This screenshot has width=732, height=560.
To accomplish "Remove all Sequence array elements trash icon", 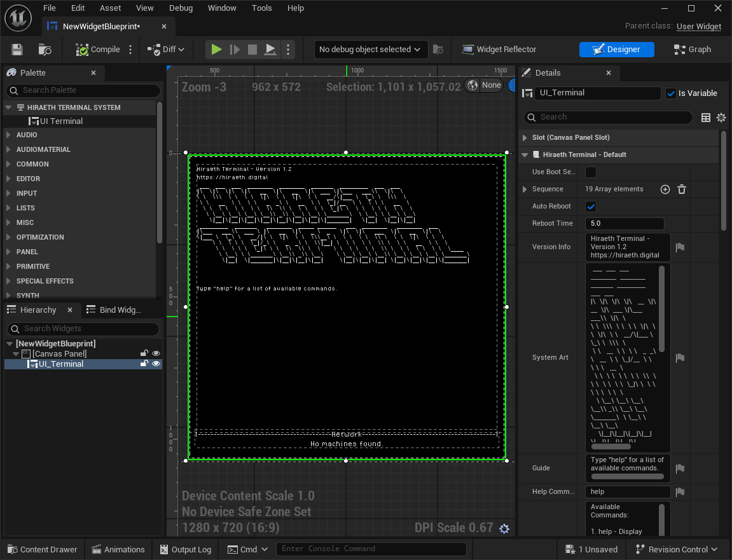I will [x=682, y=189].
